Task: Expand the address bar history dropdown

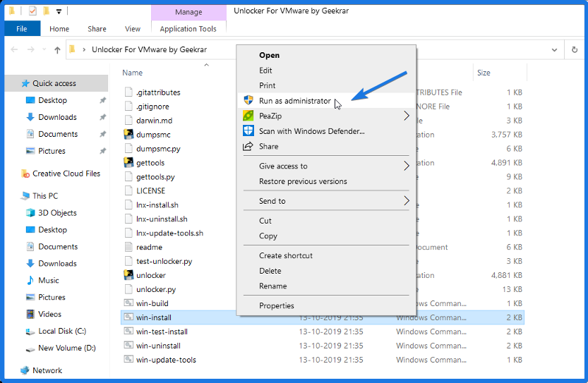Action: click(554, 50)
